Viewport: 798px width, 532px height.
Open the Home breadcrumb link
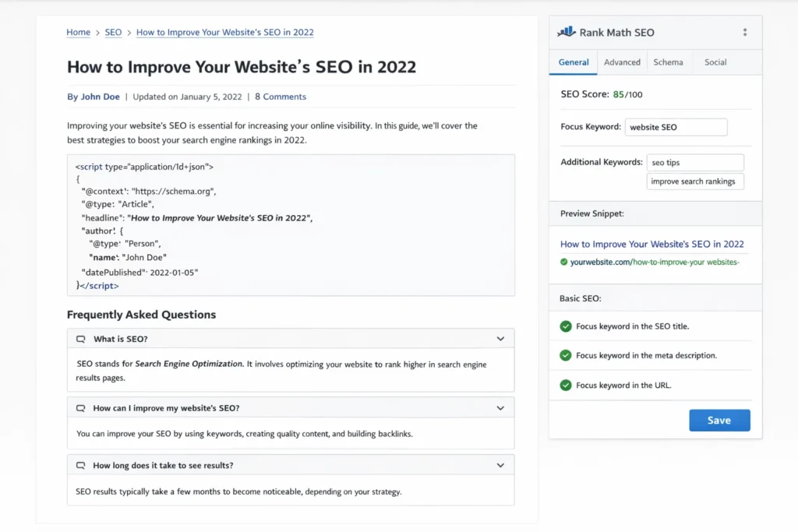[x=78, y=32]
